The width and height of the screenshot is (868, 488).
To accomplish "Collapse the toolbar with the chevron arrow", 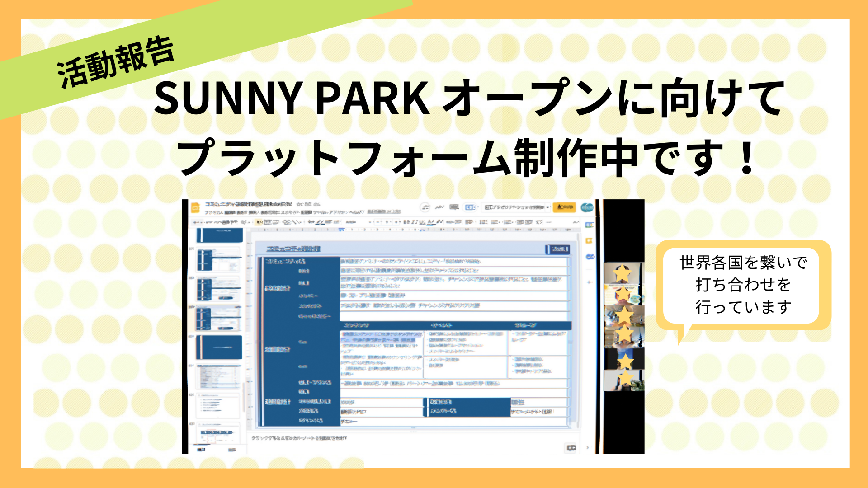I will pyautogui.click(x=576, y=222).
